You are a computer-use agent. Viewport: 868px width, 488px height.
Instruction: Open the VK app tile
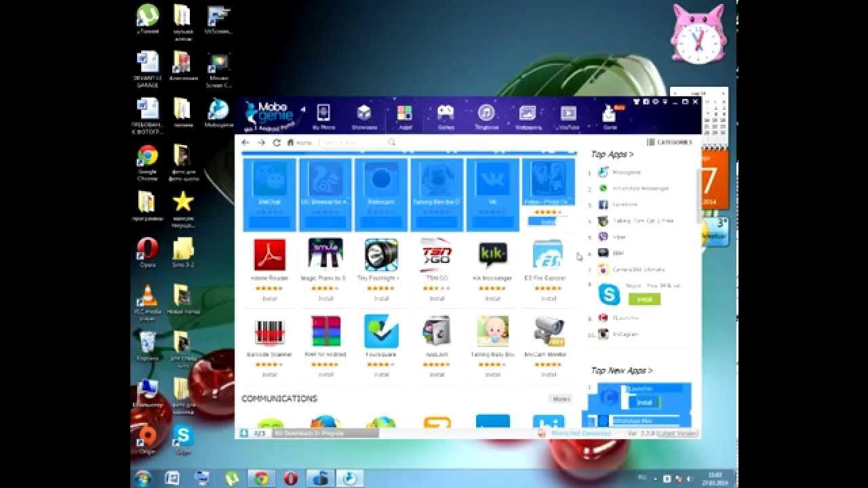pyautogui.click(x=492, y=195)
